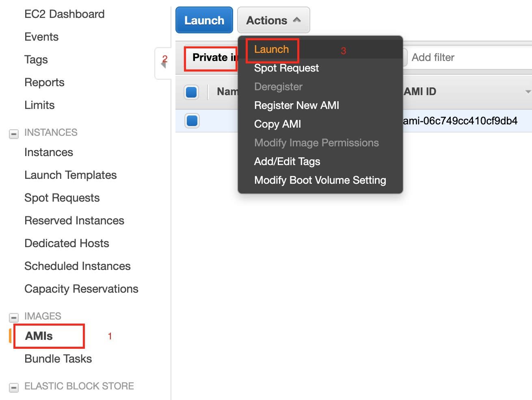Screen dimensions: 532x400
Task: Select Spot Request menu entry
Action: pos(286,68)
